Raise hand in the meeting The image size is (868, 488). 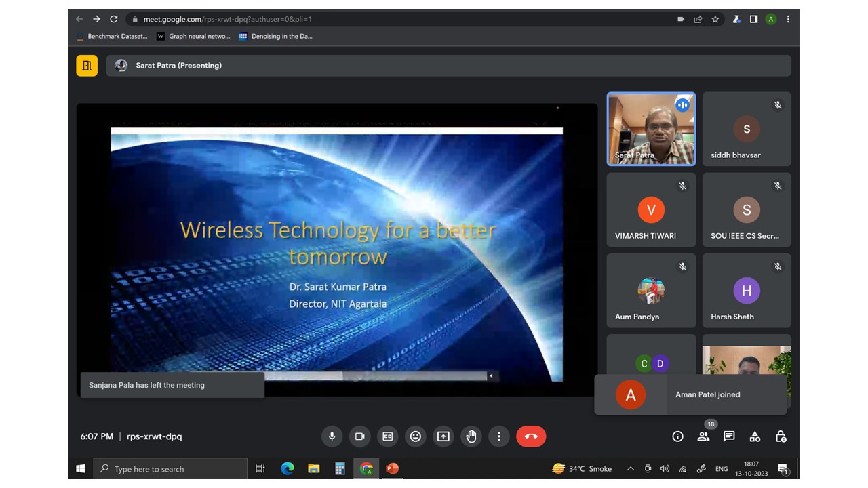point(471,436)
